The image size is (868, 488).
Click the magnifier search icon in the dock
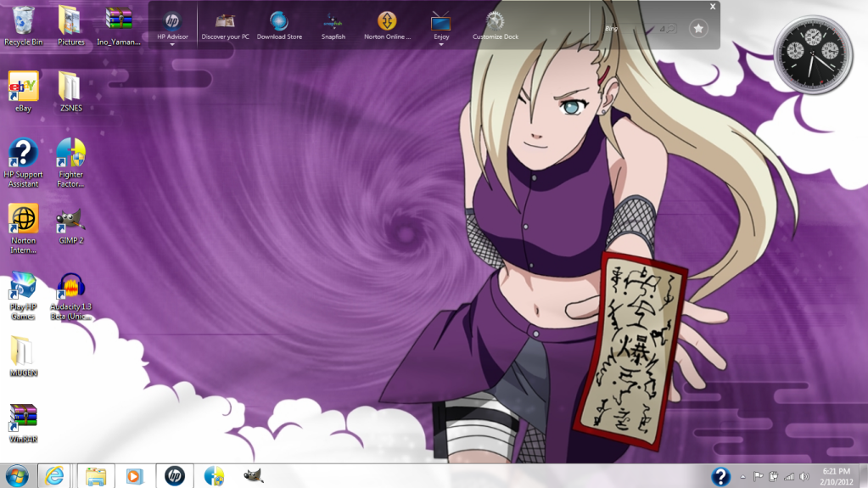[x=670, y=28]
